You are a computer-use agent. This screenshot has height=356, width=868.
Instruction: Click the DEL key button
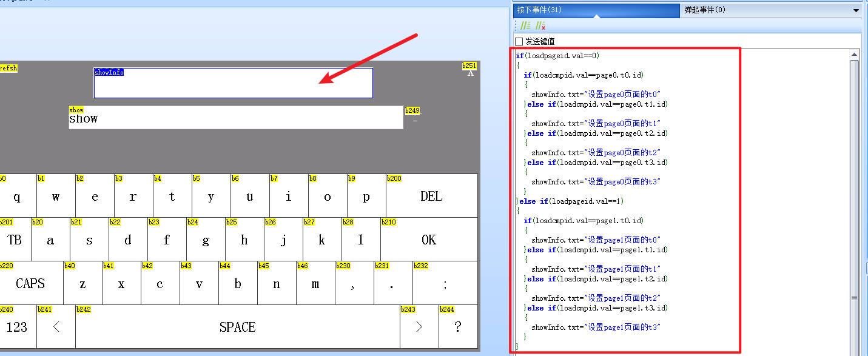tap(431, 196)
